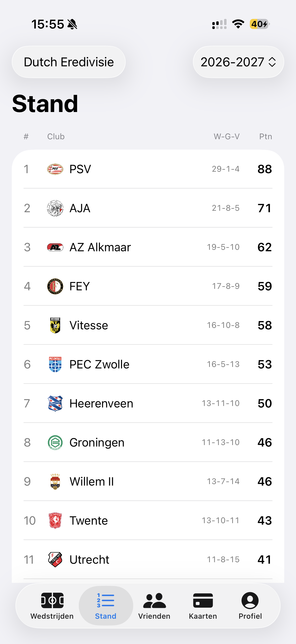Tap the Ajax club crest
This screenshot has height=644, width=296.
(55, 208)
